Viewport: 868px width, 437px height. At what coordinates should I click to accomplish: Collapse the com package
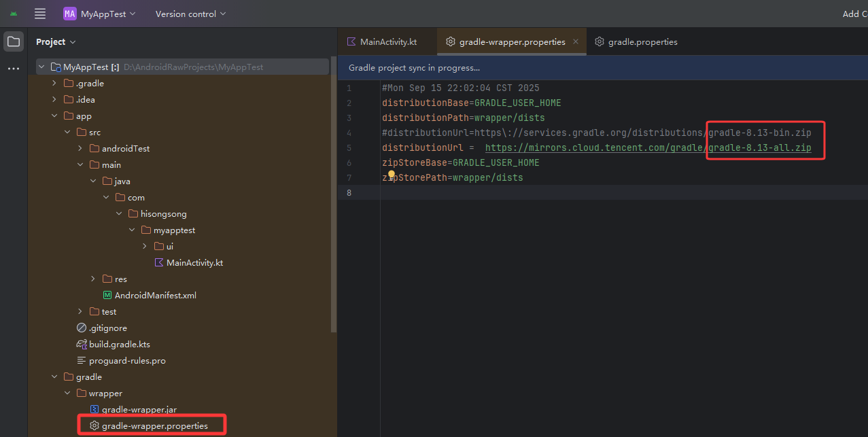pos(107,198)
